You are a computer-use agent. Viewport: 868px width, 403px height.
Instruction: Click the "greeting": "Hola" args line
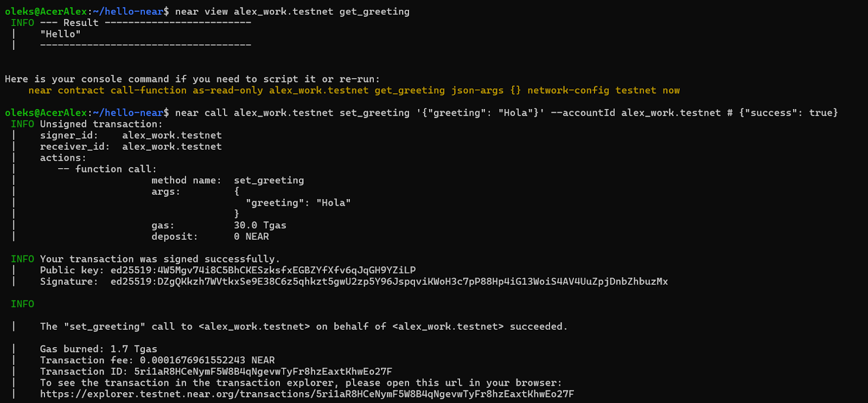click(x=298, y=203)
